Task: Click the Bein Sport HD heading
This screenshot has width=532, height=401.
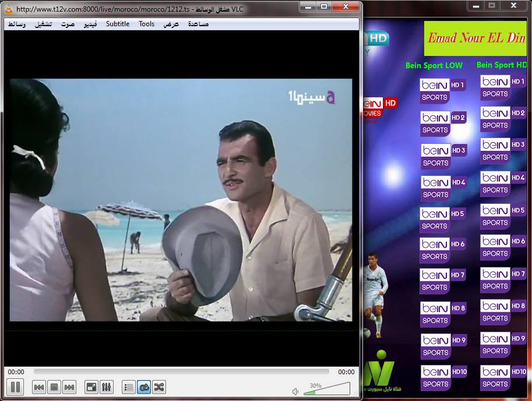Action: (x=502, y=65)
